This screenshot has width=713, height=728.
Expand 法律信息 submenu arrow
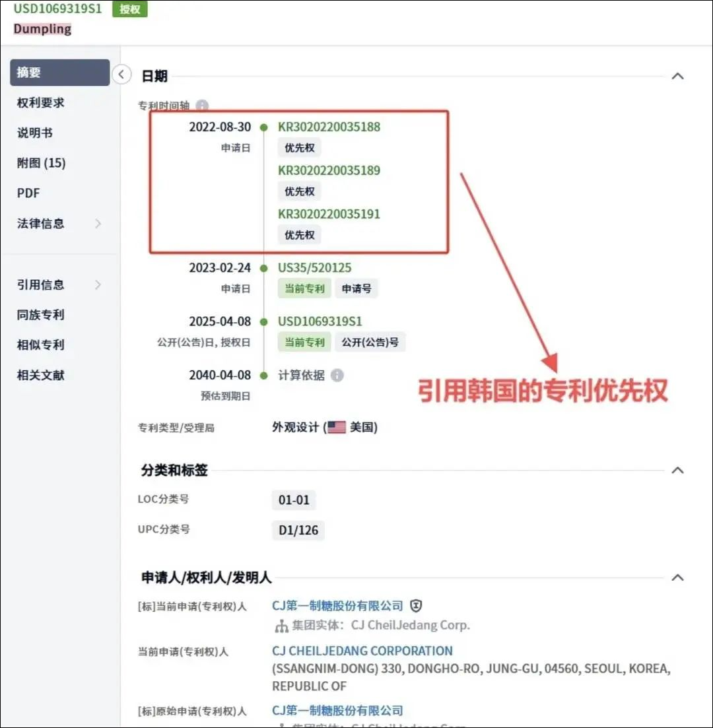98,224
